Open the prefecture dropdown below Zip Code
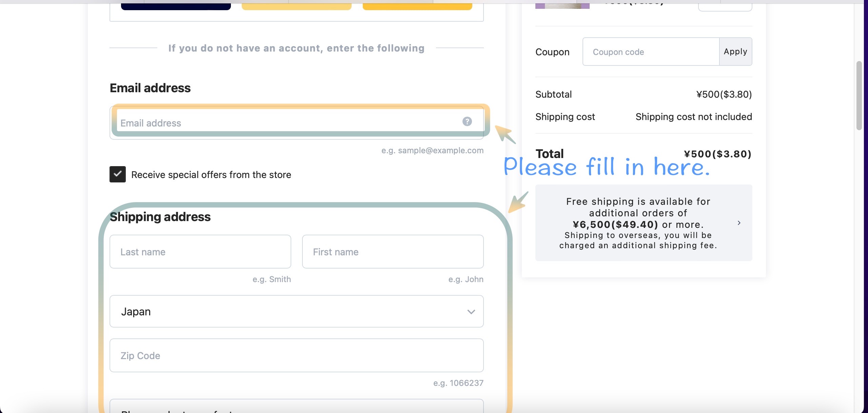 [x=296, y=407]
